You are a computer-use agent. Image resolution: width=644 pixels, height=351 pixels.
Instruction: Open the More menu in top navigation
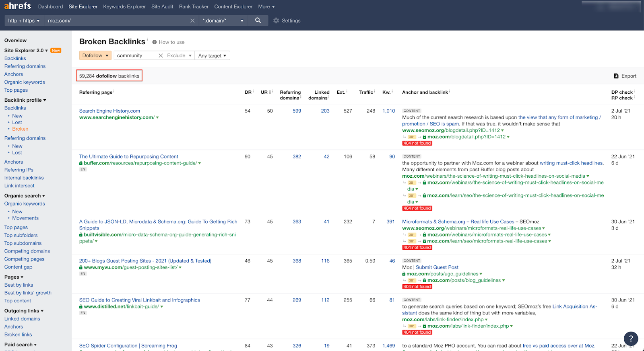[x=266, y=6]
